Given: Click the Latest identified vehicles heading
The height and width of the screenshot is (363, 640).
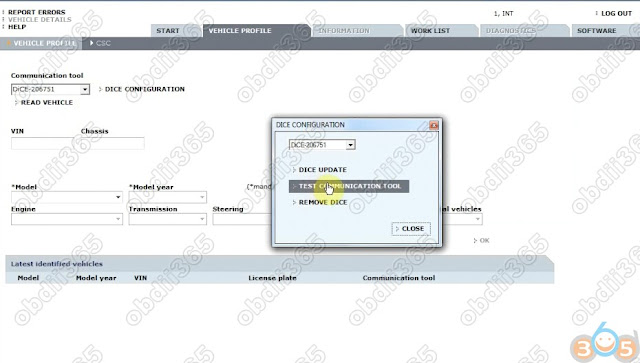Looking at the screenshot, I should tap(57, 264).
